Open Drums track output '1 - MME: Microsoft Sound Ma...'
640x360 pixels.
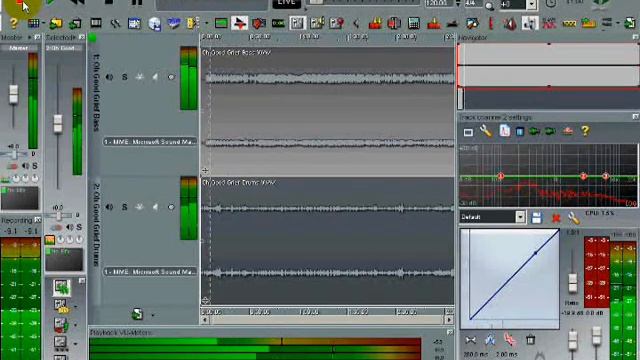tap(150, 271)
